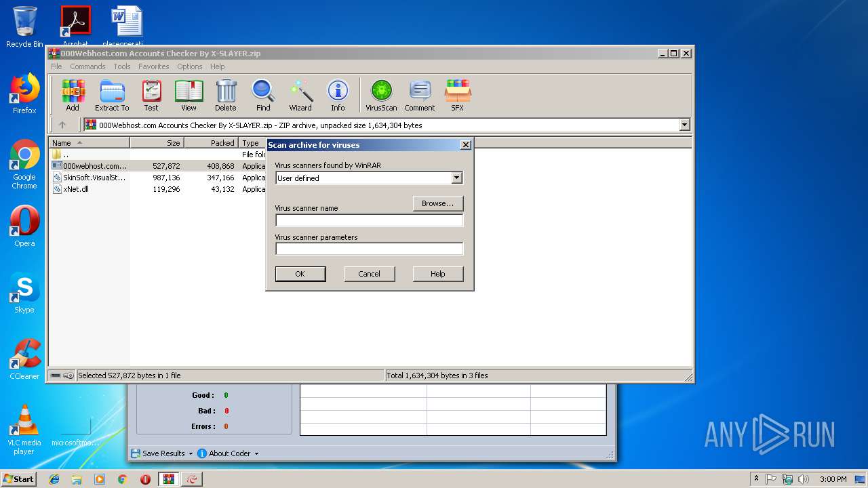The height and width of the screenshot is (488, 868).
Task: Open the Virus scanners found dropdown
Action: tap(456, 178)
